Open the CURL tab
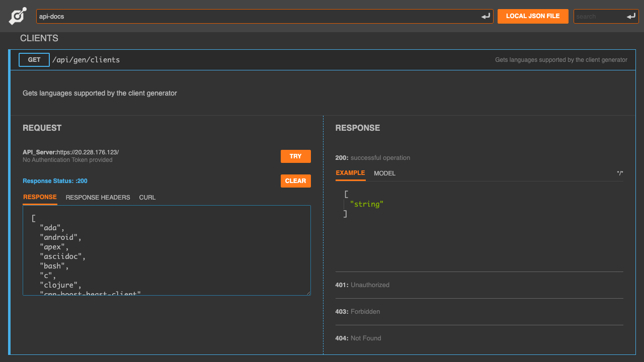This screenshot has width=644, height=362. point(147,198)
